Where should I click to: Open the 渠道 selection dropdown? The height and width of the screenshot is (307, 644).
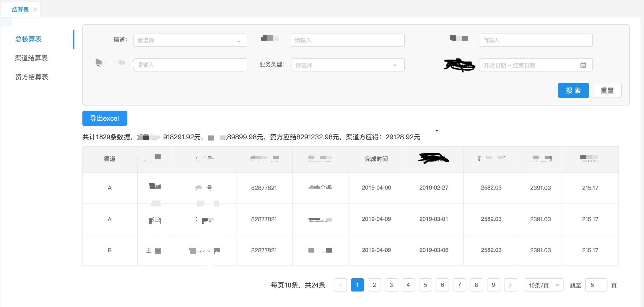point(190,40)
